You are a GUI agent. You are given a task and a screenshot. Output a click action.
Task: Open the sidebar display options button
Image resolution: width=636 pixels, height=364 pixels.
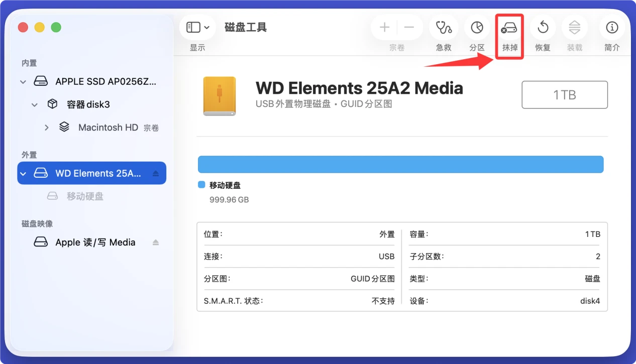(197, 27)
